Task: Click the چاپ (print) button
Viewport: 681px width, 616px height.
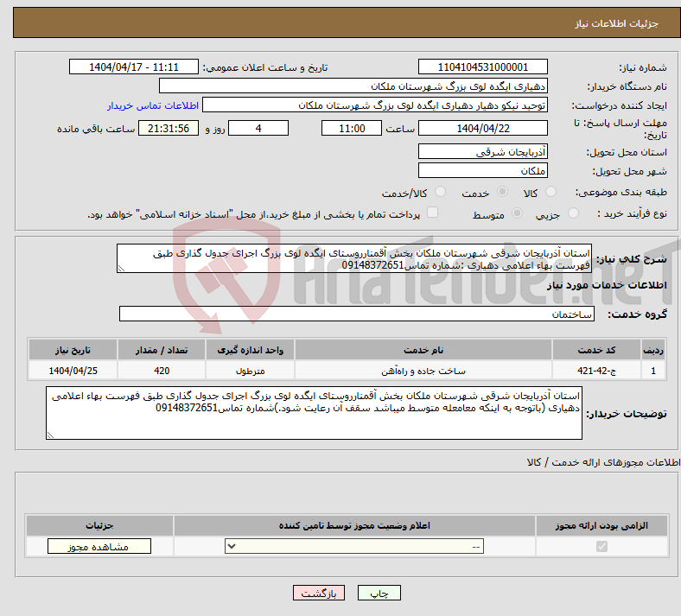Action: [379, 593]
